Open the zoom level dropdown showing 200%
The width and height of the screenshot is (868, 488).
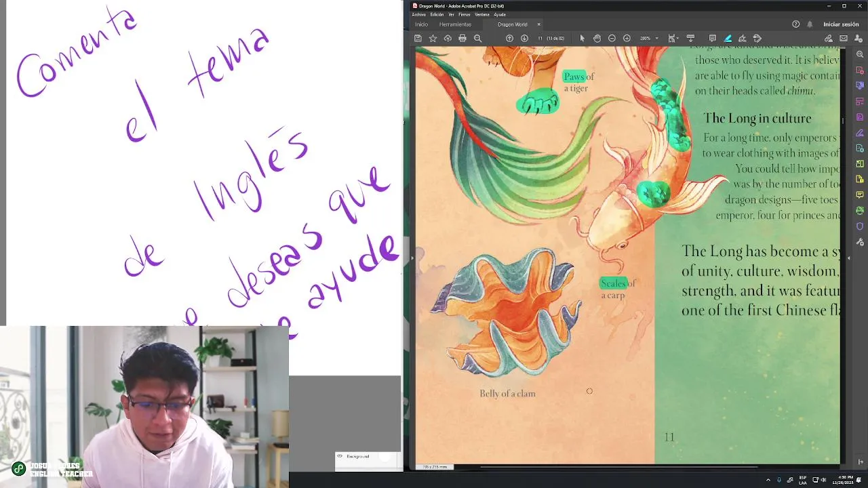(x=649, y=39)
